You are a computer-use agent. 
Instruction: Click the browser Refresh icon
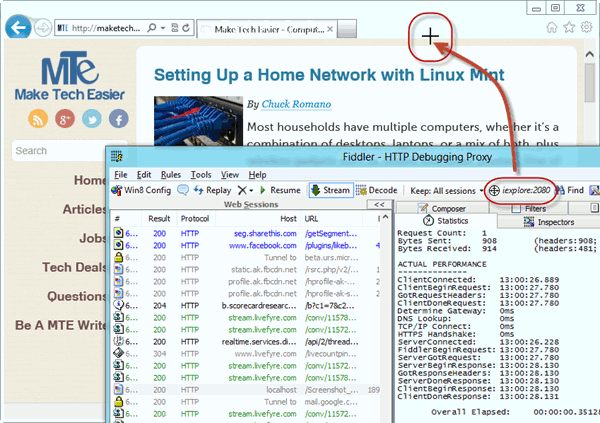(x=186, y=28)
